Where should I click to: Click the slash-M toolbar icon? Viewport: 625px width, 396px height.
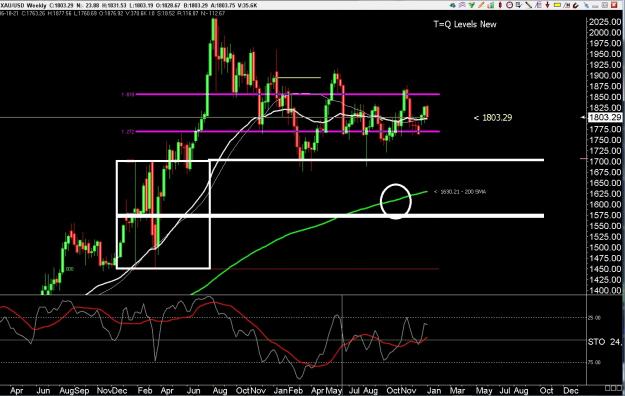566,5
